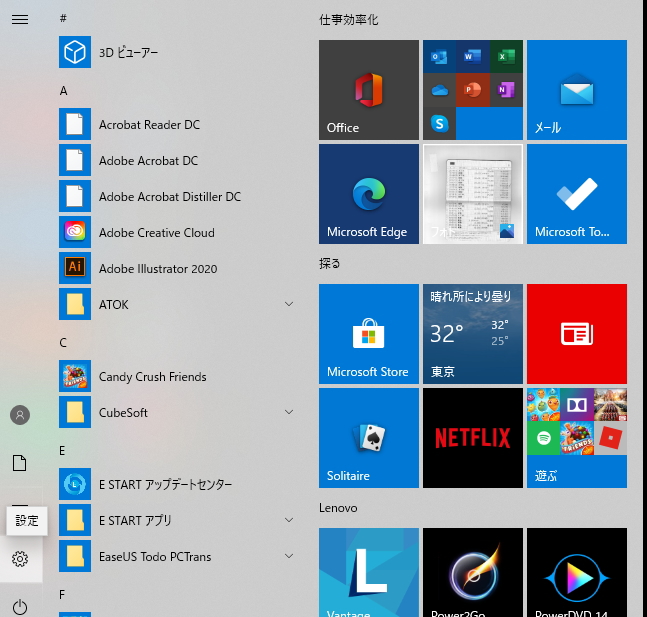Expand the ATOK folder
This screenshot has height=617, width=647.
click(289, 304)
